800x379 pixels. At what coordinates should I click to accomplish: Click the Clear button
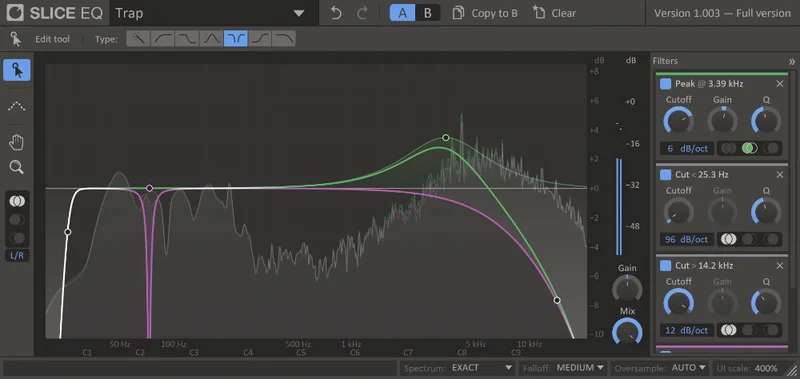tap(554, 13)
